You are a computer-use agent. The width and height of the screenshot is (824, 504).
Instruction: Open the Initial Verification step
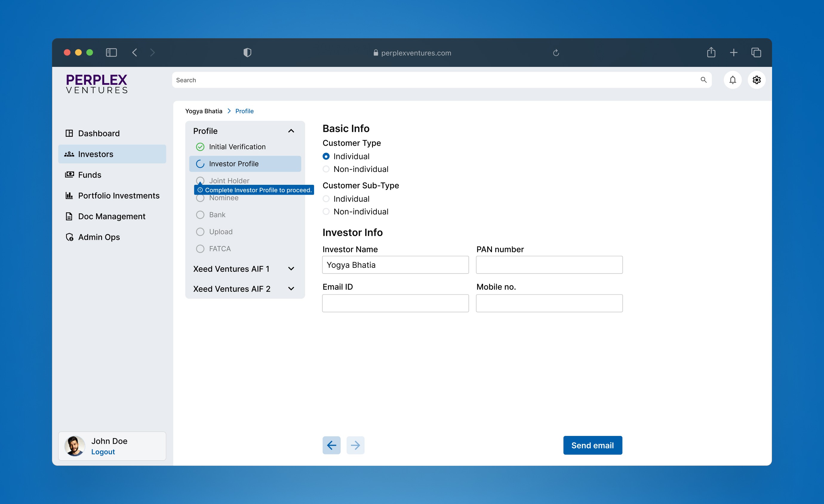pos(237,147)
